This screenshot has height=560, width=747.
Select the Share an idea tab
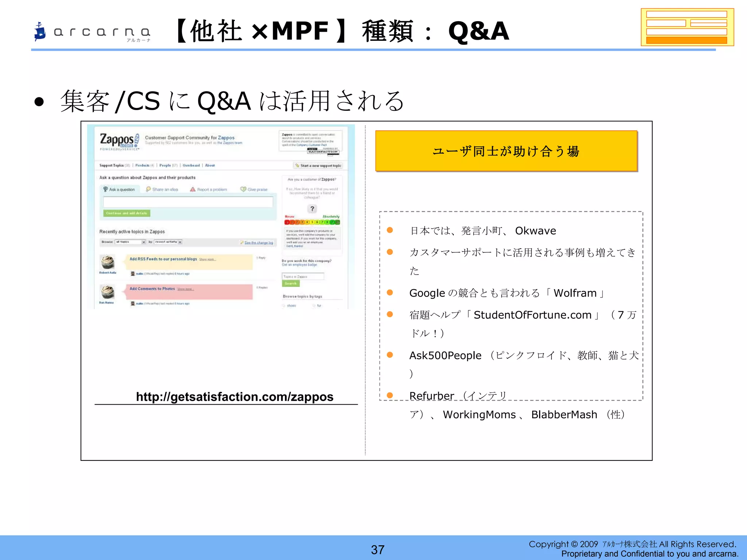coord(162,189)
